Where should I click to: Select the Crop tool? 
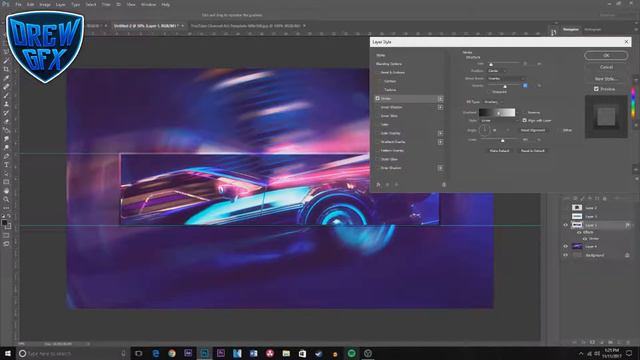(6, 69)
